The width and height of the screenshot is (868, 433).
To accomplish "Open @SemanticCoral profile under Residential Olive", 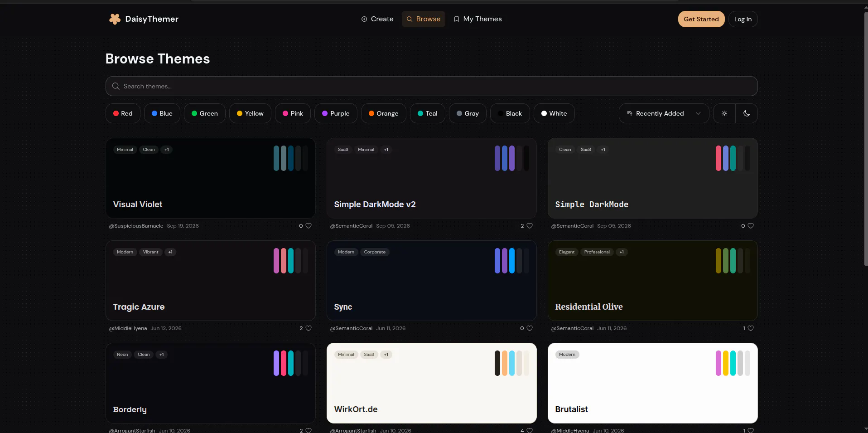I will [x=572, y=328].
